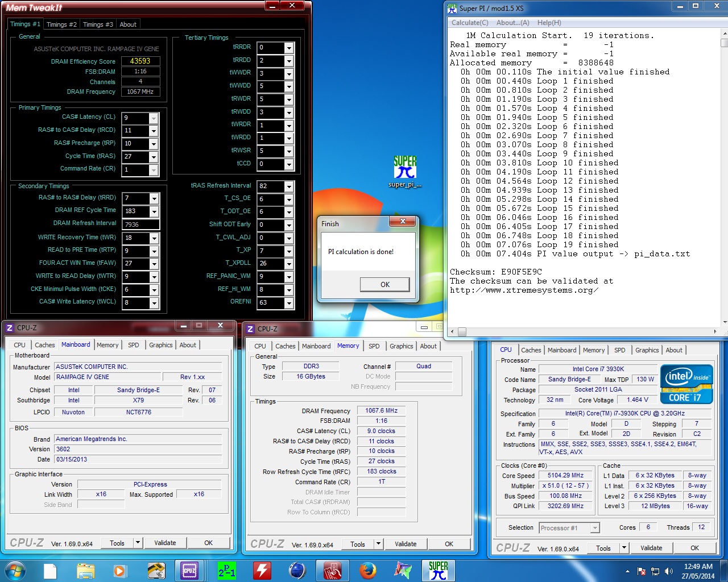Click Validate in the Memory CPU-Z window
Screen dimensions: 728x582
coord(406,544)
